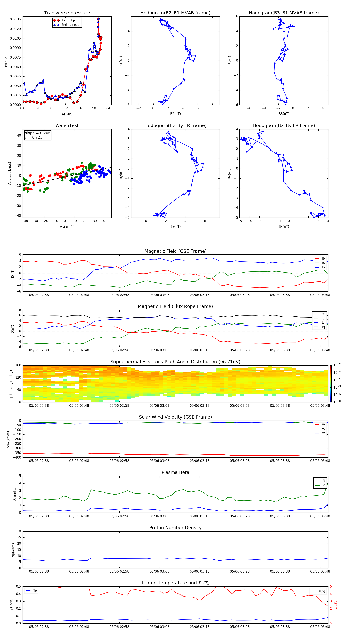Select the "Bx(nT)" x-axis label
Viewport: 351px width, 644px height.
pos(284,227)
